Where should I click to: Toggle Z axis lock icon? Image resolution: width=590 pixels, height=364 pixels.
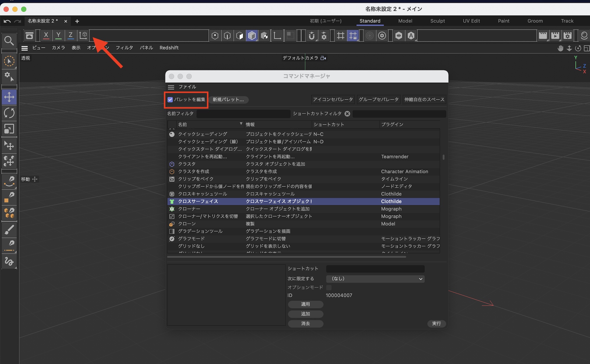coord(71,36)
